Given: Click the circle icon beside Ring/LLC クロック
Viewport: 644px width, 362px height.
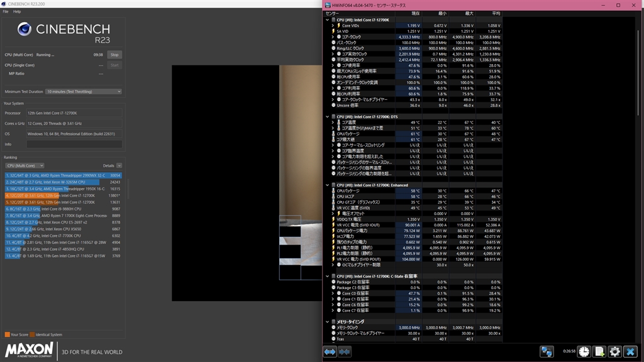Looking at the screenshot, I should tap(333, 48).
